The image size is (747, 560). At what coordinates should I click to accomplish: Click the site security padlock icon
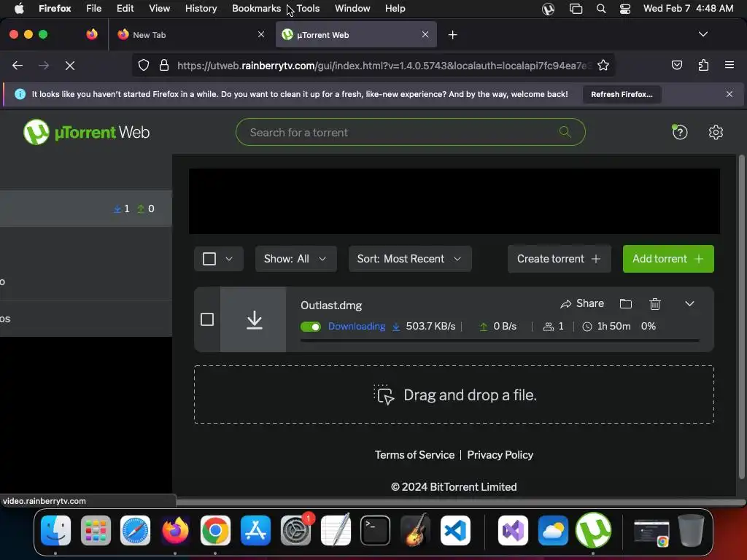point(164,65)
